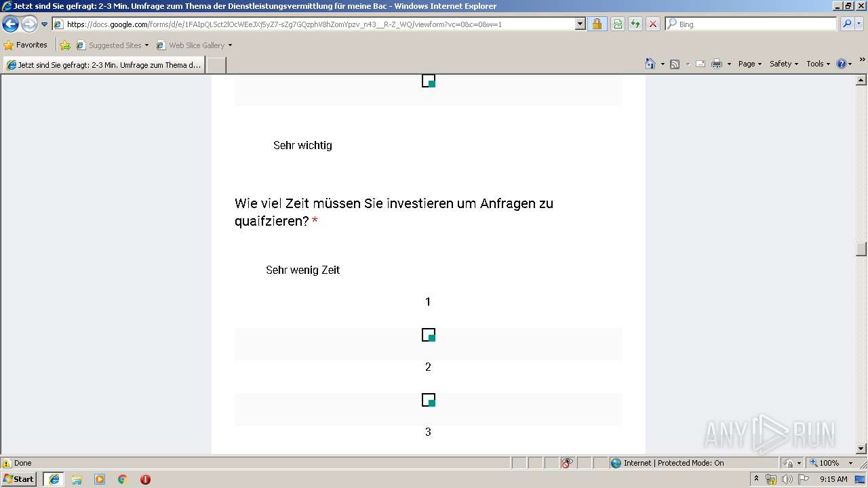Screen dimensions: 868x488
Task: Click the Windows Start button
Action: click(x=19, y=479)
